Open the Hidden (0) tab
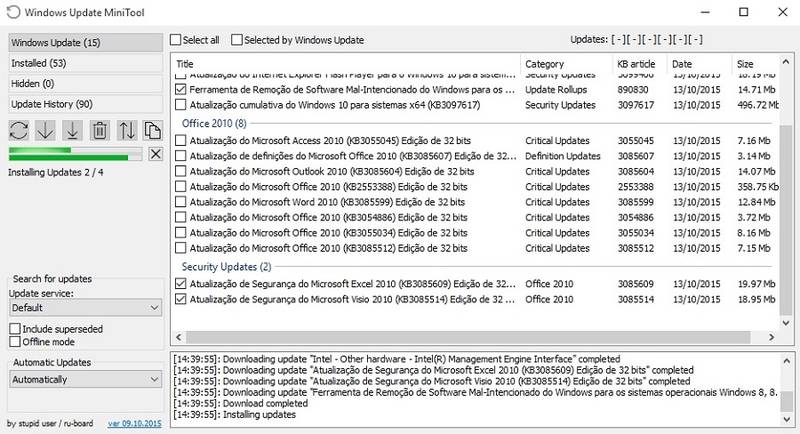Screen dimensions: 800x434 [86, 84]
